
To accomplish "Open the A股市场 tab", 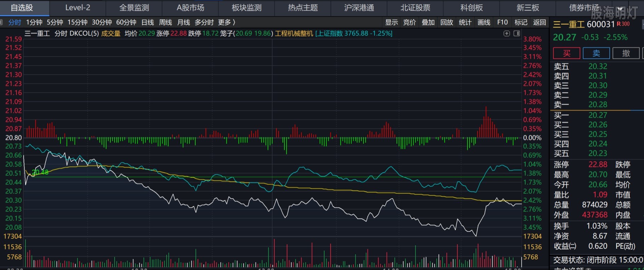I will [x=190, y=8].
